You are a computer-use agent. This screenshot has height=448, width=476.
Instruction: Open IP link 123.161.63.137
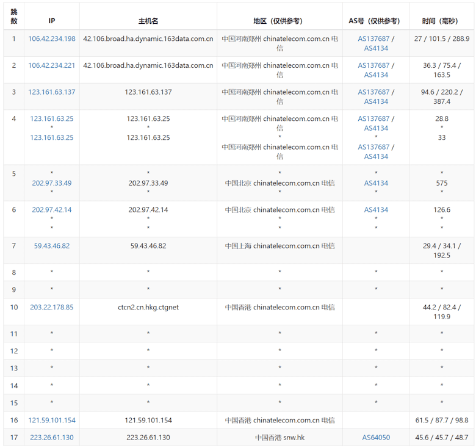pos(52,92)
